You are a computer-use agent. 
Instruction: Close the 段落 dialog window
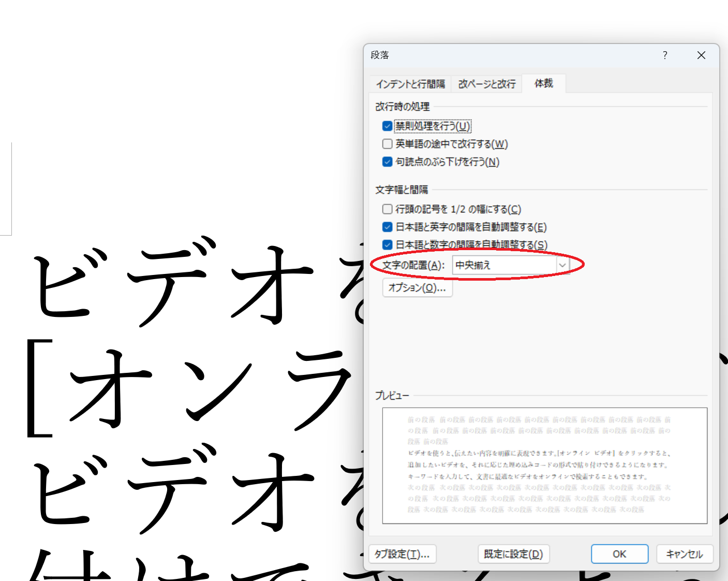(x=701, y=55)
